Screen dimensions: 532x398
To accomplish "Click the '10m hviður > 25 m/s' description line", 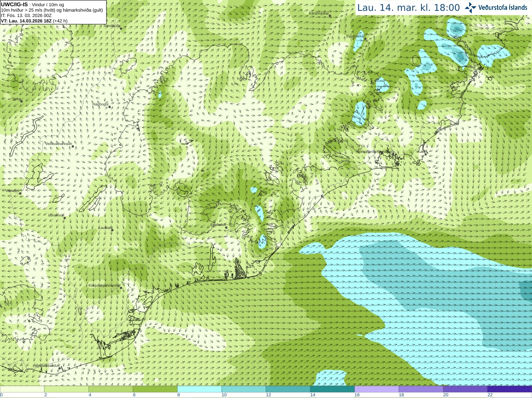I will (x=52, y=10).
